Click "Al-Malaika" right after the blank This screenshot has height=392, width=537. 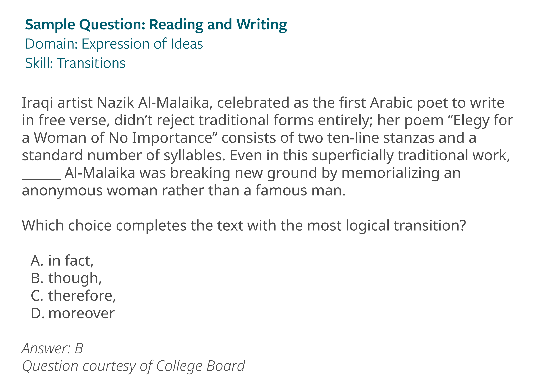(100, 173)
